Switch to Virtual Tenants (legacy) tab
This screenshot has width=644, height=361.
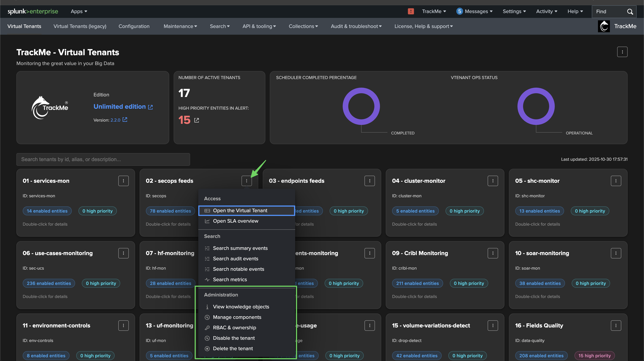point(80,26)
